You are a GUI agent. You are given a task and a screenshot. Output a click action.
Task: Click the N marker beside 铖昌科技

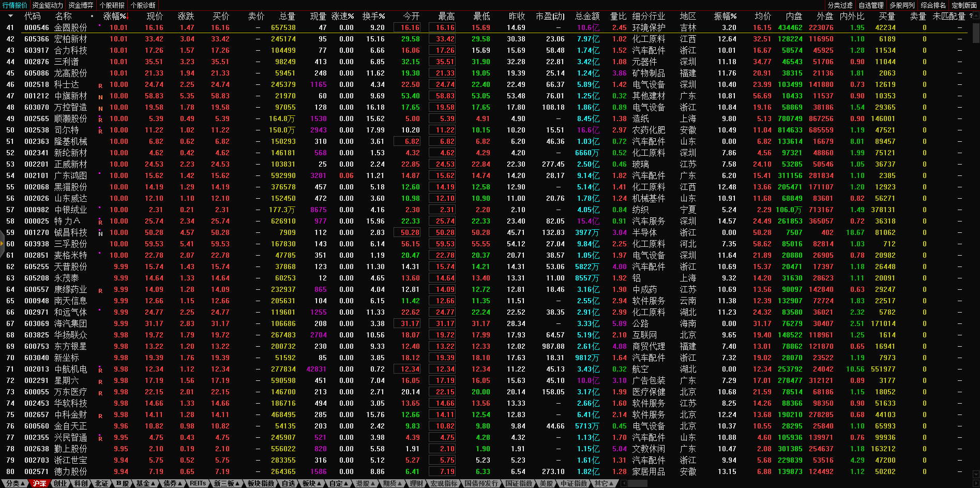pos(100,234)
